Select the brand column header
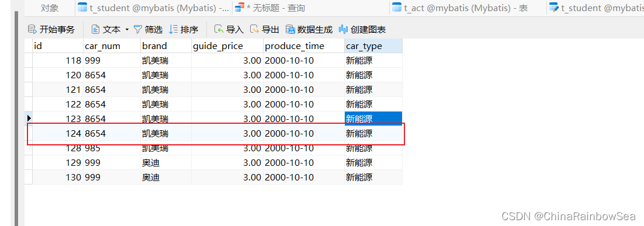 [166, 46]
